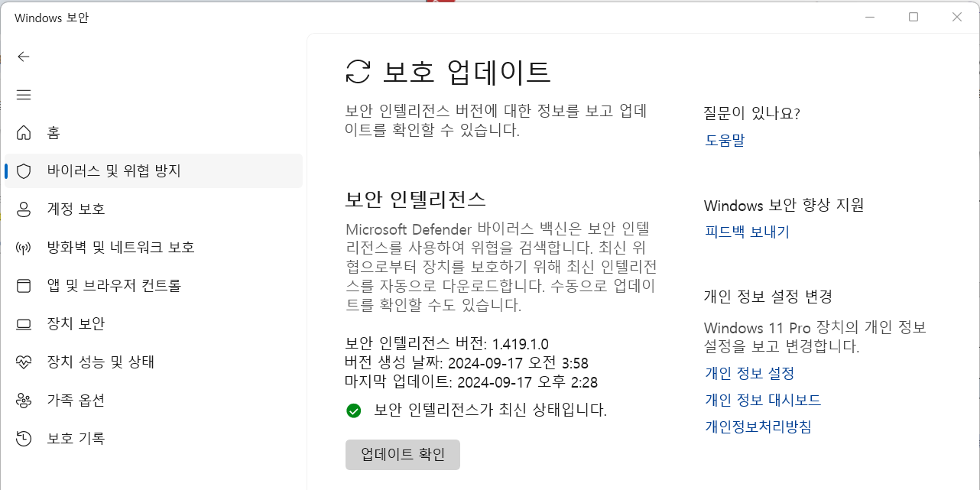Click the 보안 인텔리전스가 최신 상태입니다 status text
The height and width of the screenshot is (490, 980).
pos(490,410)
